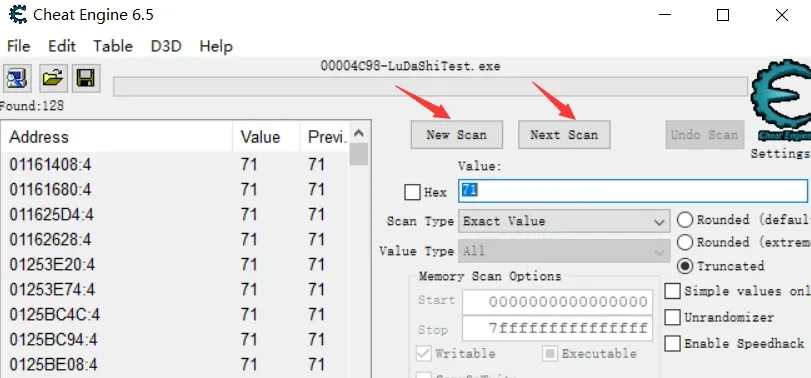Screen dimensions: 811x378
Task: Open the Help menu
Action: pos(216,46)
